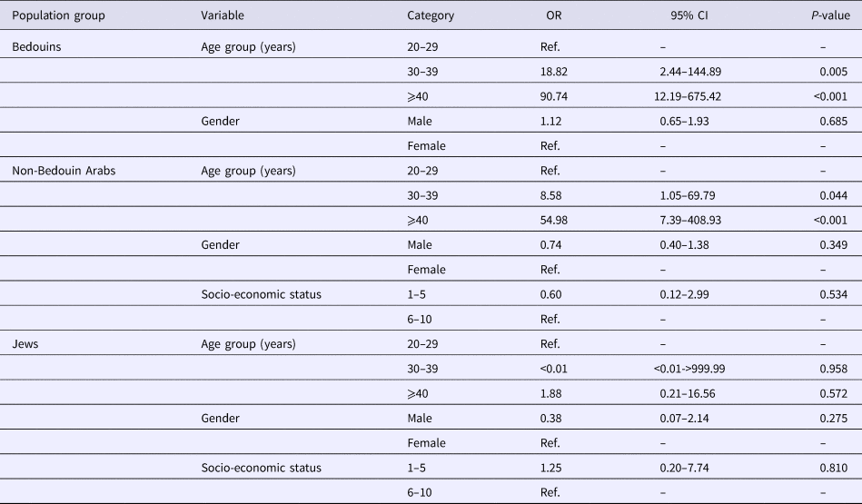Click the Category column header

tap(431, 15)
